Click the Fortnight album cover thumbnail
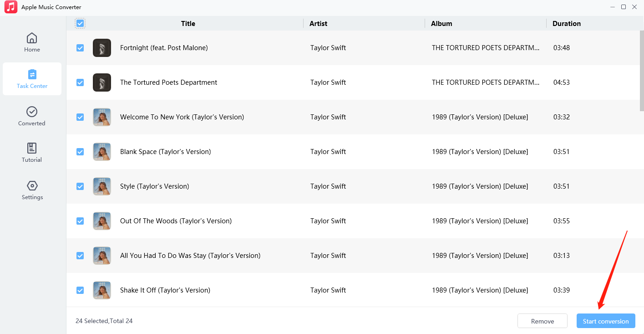 tap(102, 48)
